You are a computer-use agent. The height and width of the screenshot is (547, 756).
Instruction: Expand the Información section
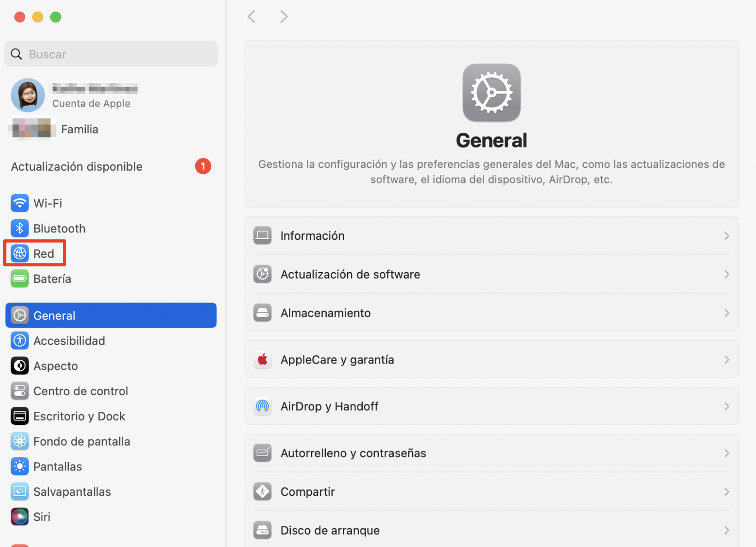[726, 235]
